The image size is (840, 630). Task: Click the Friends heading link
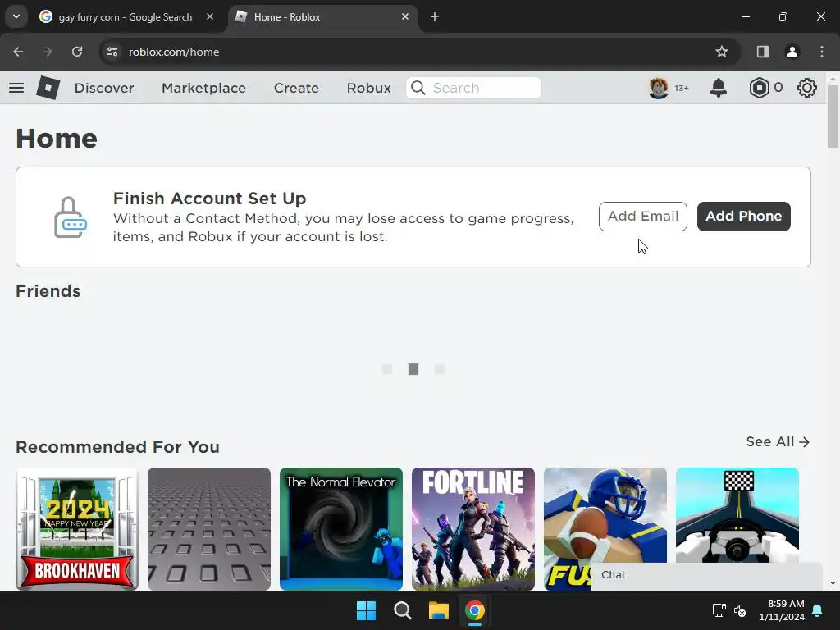click(x=48, y=291)
